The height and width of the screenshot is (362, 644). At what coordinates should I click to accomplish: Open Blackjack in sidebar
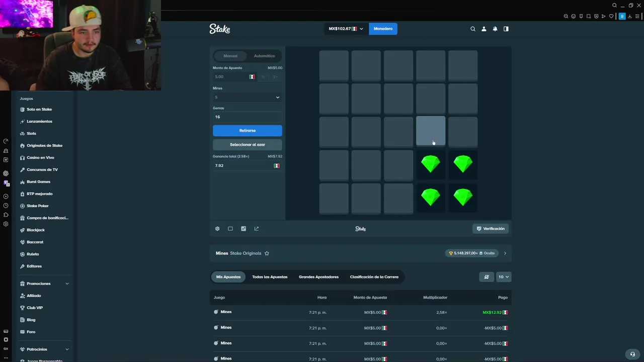(x=36, y=230)
